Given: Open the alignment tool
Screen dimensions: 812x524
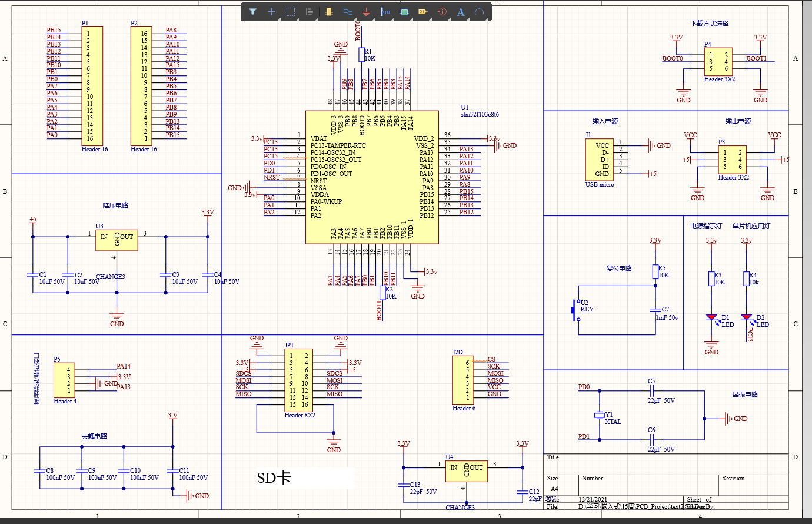Looking at the screenshot, I should point(309,12).
